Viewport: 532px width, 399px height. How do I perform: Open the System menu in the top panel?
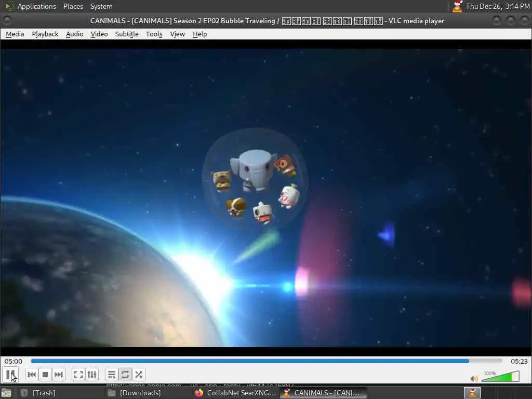click(101, 6)
